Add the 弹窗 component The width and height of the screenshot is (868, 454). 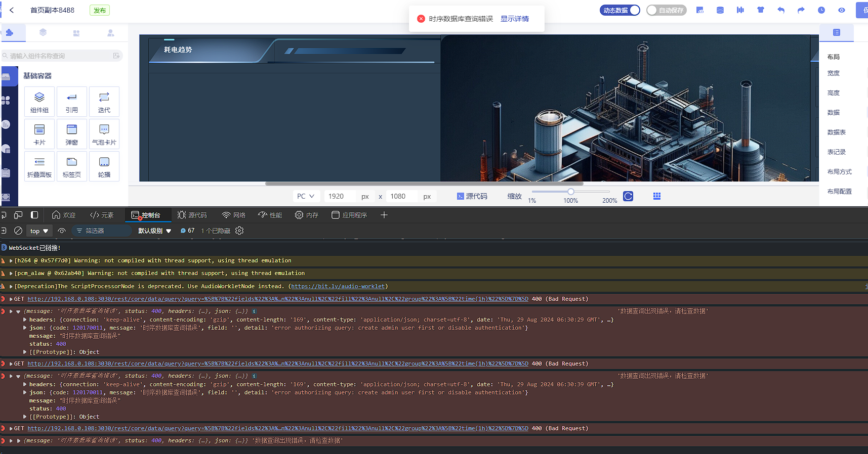click(x=72, y=133)
